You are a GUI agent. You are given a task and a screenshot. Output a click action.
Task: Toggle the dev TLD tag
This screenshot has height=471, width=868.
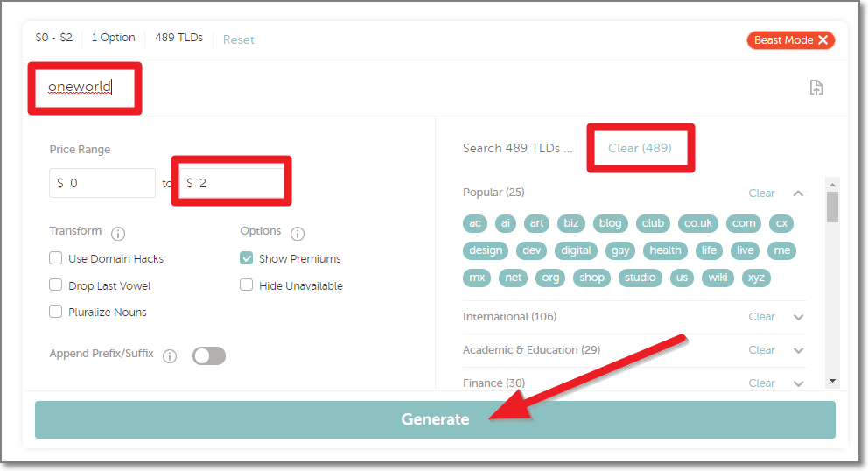point(531,250)
